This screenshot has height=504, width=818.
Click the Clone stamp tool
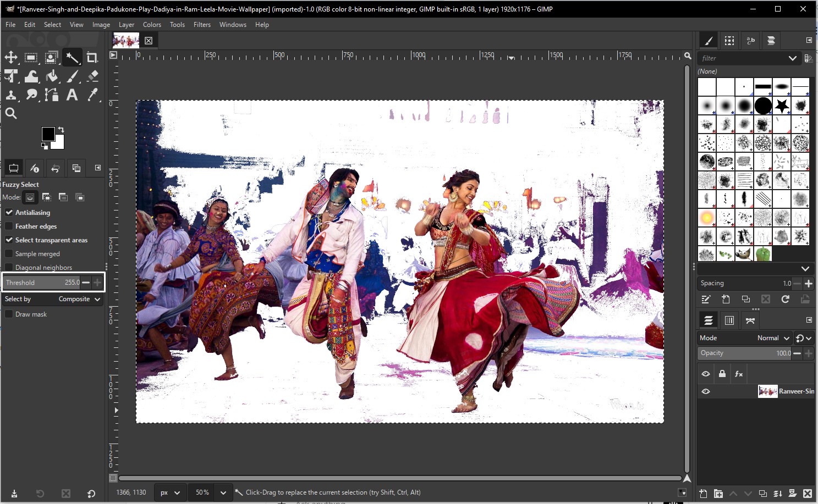click(x=11, y=95)
